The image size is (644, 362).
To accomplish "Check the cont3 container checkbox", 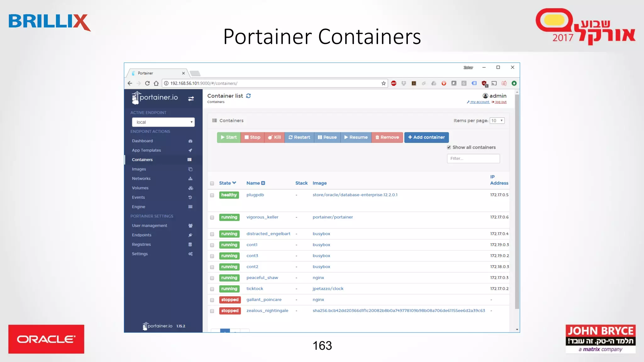I will click(212, 256).
